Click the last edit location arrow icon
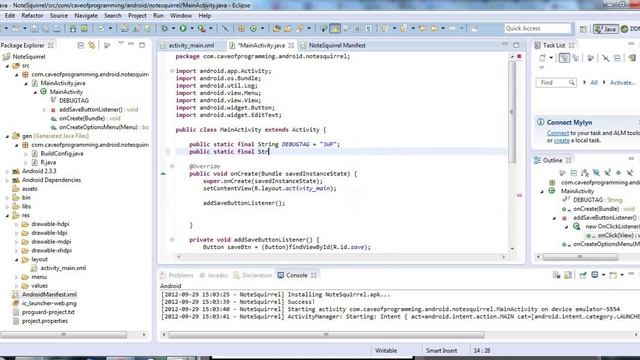The image size is (640, 360). [x=423, y=28]
